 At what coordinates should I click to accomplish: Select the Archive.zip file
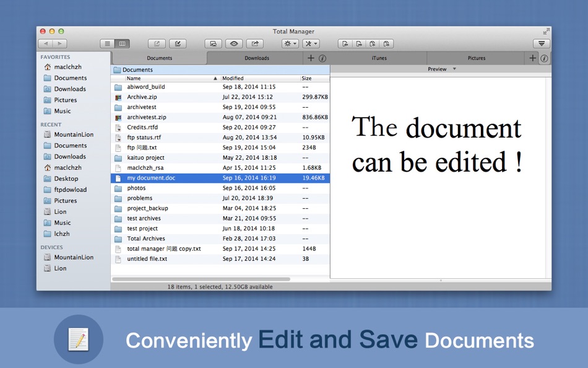coord(220,97)
